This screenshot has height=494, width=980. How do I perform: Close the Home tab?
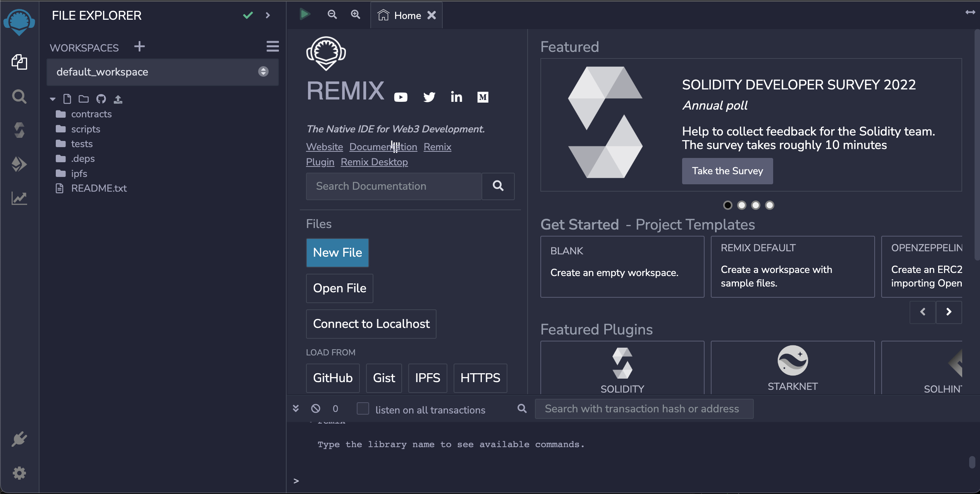432,15
